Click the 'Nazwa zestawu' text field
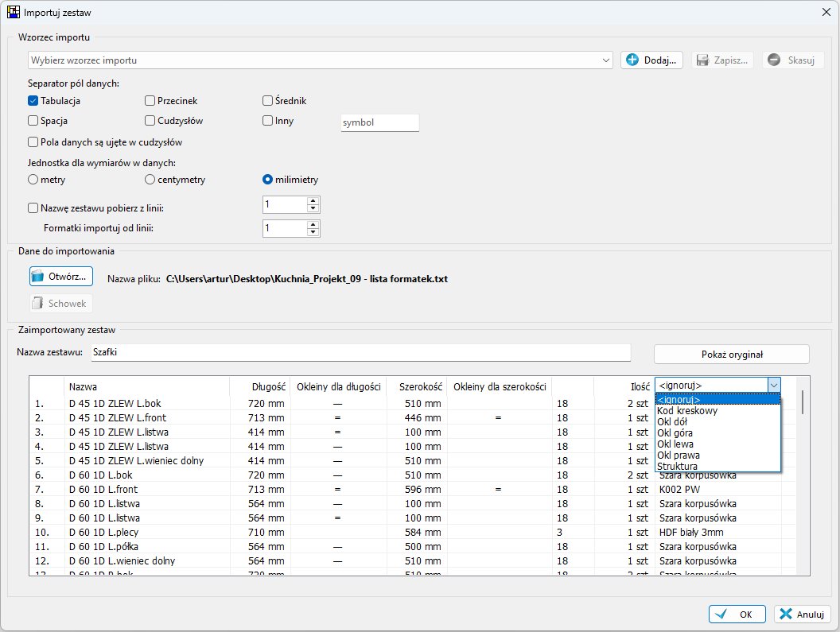This screenshot has height=632, width=840. click(358, 352)
